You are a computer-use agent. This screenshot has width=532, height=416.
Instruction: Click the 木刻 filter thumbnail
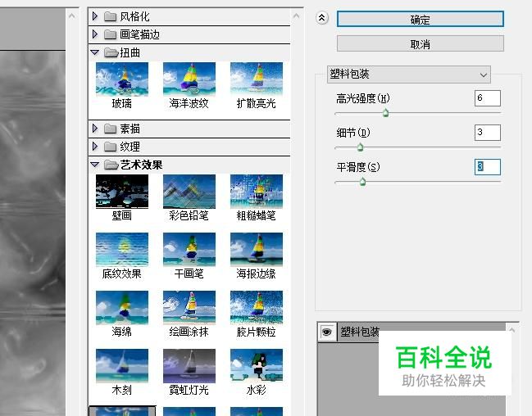pyautogui.click(x=122, y=366)
